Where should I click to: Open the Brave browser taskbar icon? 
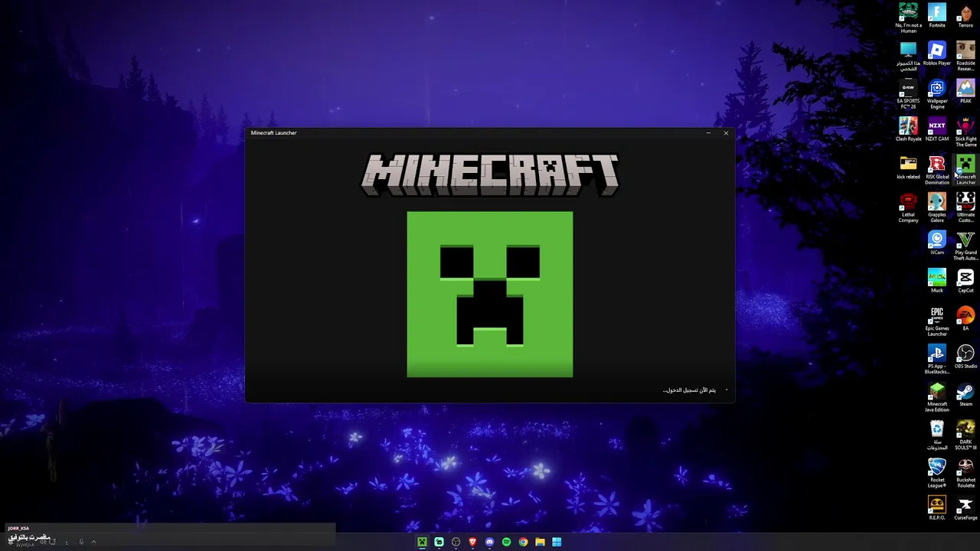coord(472,542)
